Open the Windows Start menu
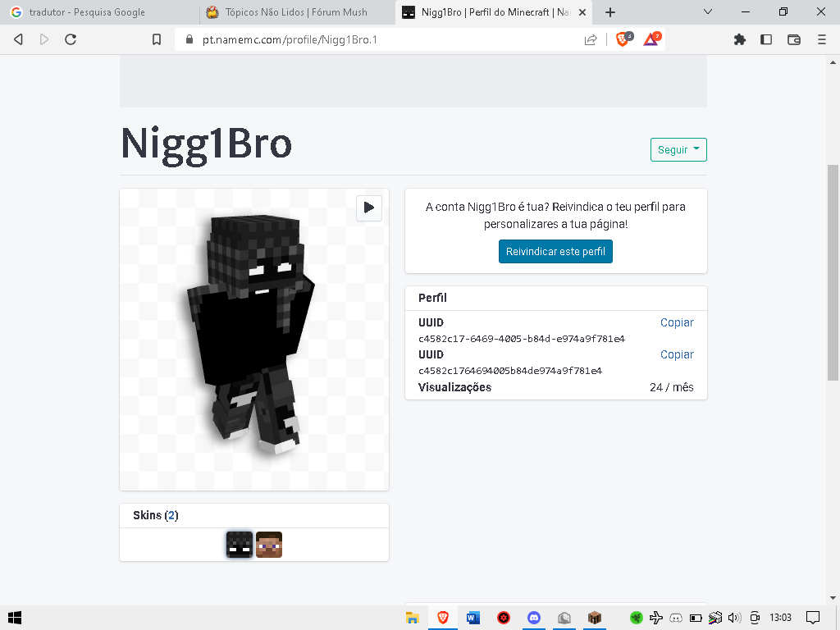Image resolution: width=840 pixels, height=630 pixels. [x=15, y=618]
